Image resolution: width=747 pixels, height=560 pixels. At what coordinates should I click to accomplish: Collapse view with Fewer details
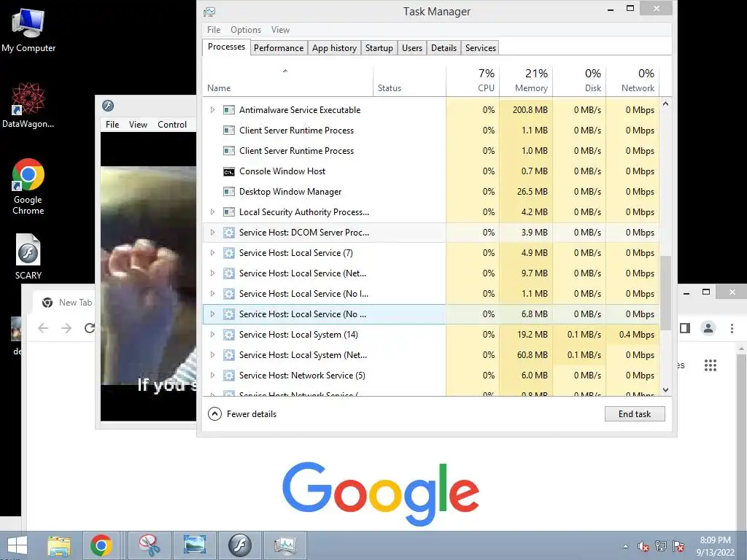[x=242, y=414]
